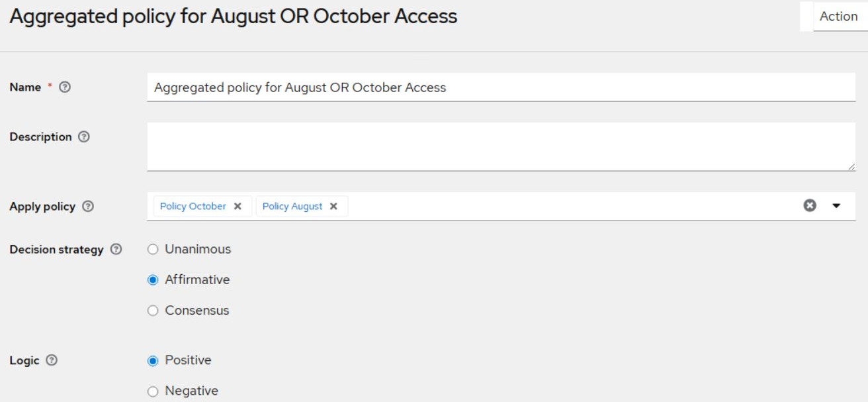Open the Action dropdown menu

838,17
